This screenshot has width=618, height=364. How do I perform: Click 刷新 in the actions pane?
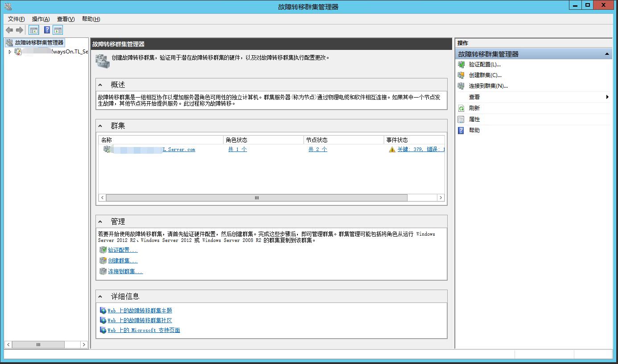click(x=474, y=108)
